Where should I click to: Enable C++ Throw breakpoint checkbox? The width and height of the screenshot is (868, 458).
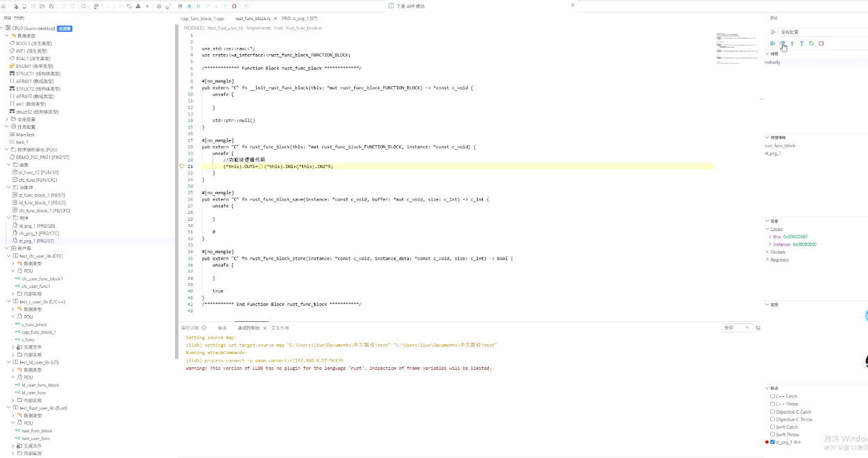point(772,404)
